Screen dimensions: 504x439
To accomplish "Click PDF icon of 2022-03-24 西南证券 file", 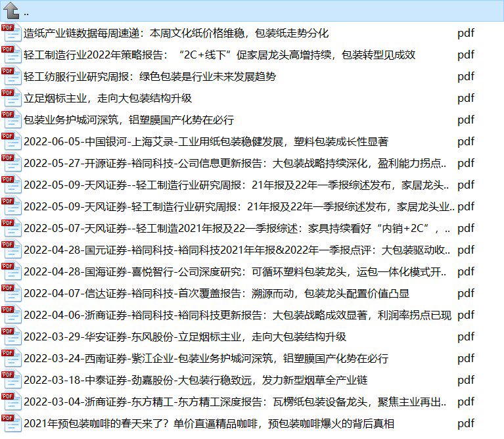I will click(x=11, y=358).
